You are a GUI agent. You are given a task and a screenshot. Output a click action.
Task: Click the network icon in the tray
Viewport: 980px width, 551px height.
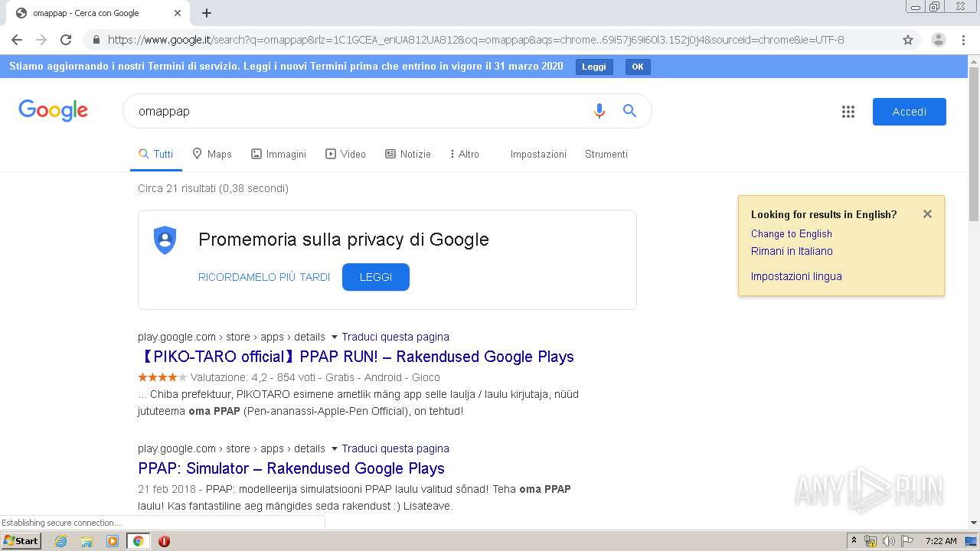(x=871, y=541)
